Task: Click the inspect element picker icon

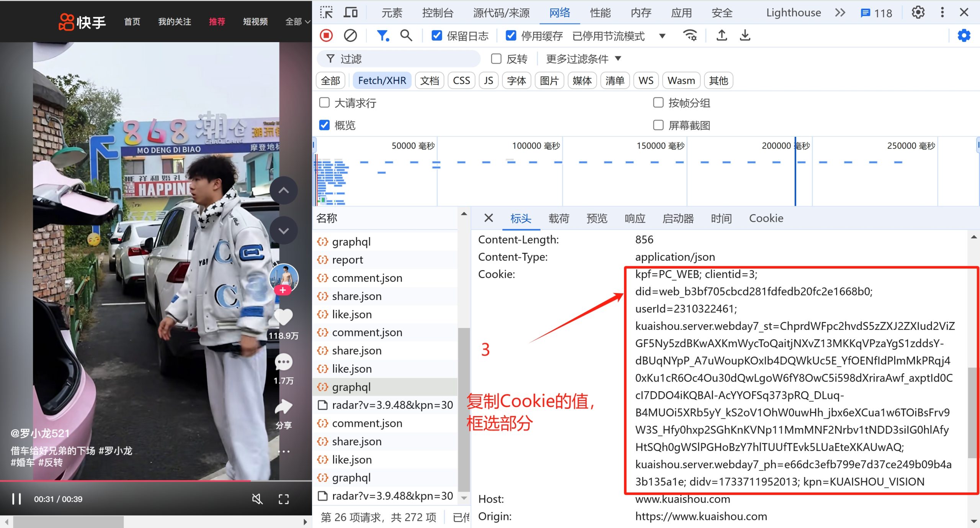Action: (x=326, y=13)
